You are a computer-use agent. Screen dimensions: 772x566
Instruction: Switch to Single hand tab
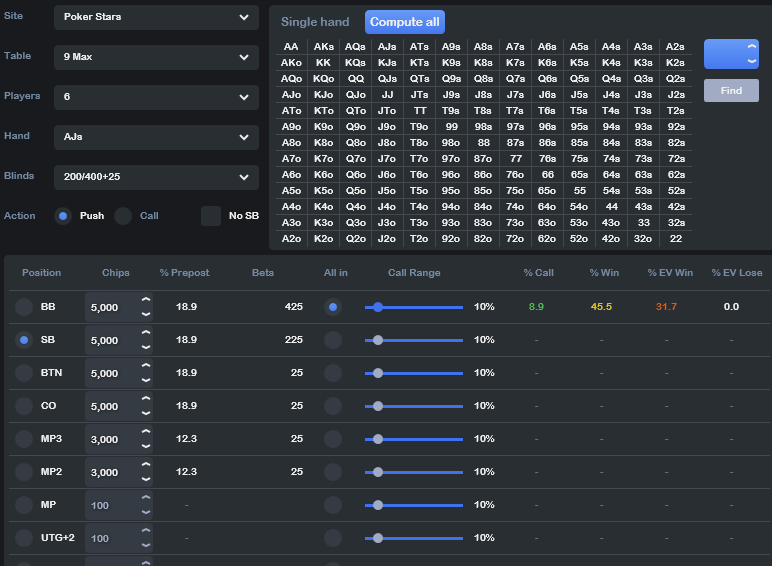[315, 22]
